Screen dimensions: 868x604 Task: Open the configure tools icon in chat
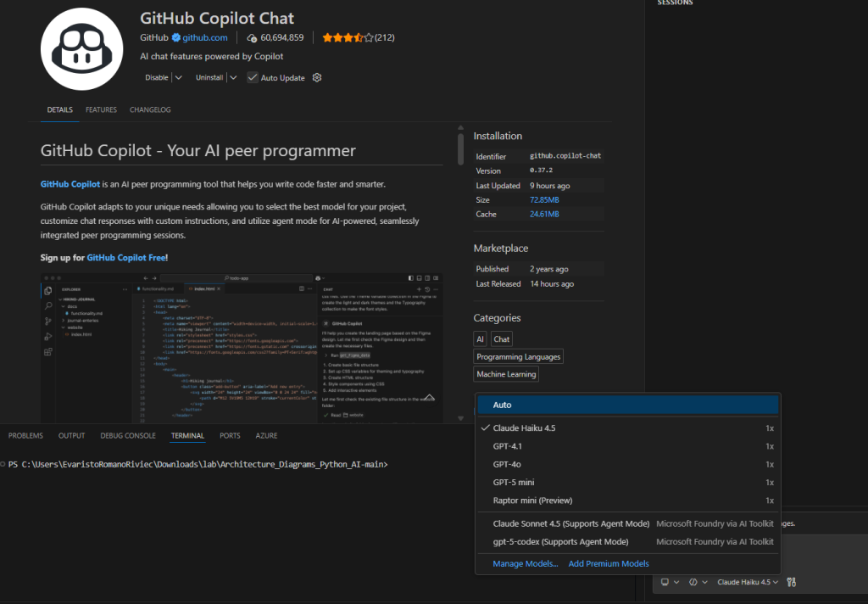[x=792, y=582]
